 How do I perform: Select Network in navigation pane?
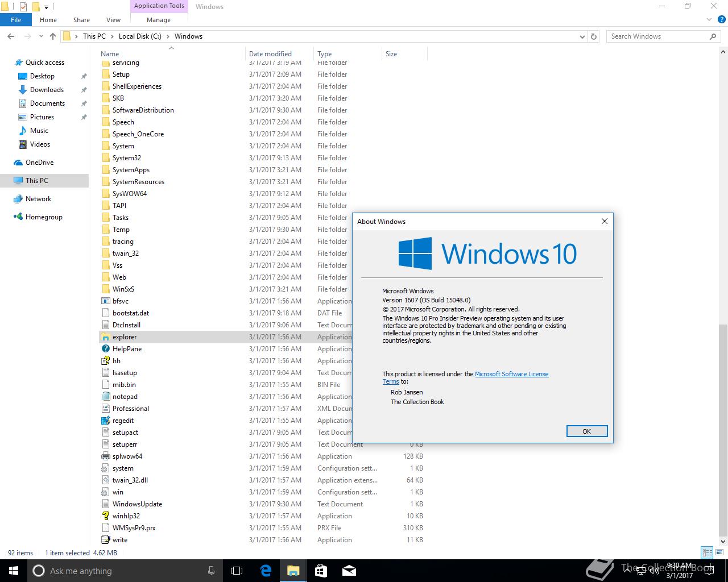(x=38, y=199)
